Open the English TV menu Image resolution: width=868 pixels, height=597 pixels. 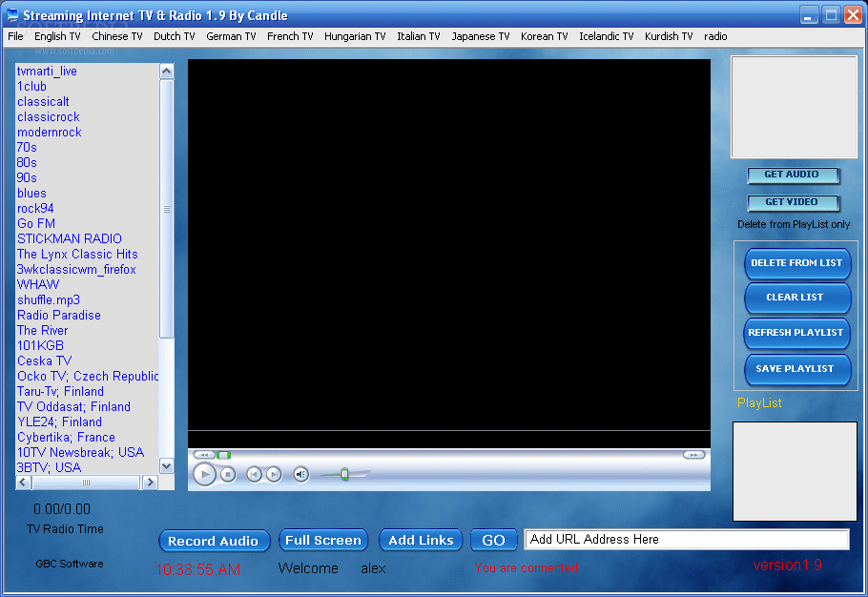click(57, 36)
